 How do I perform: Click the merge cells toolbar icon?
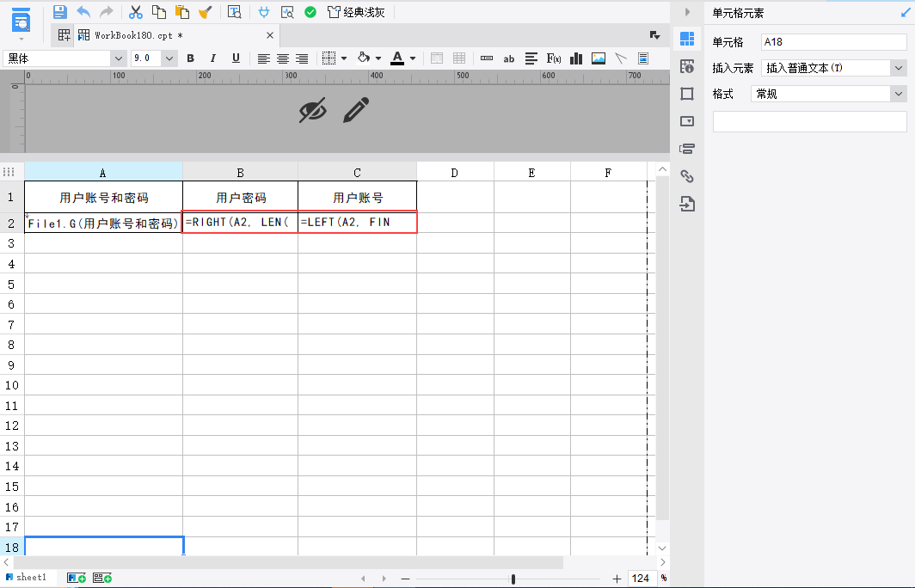pyautogui.click(x=437, y=58)
